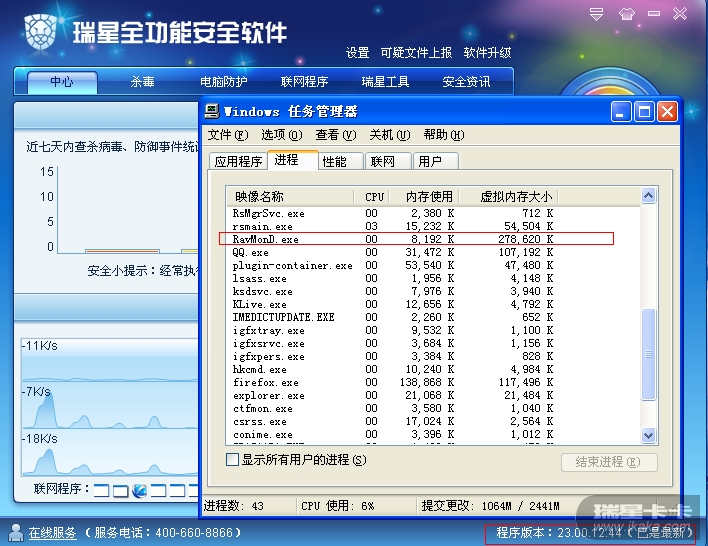Open the 文件(F) menu

pos(228,135)
